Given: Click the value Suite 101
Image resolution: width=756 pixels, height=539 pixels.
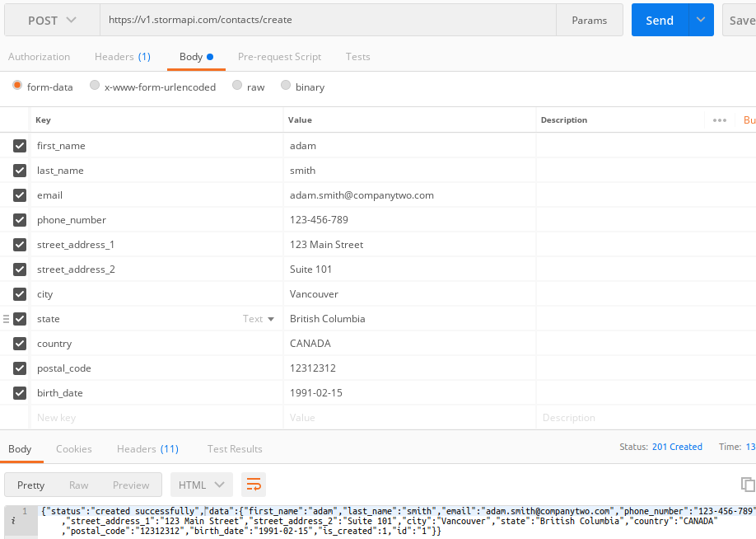Looking at the screenshot, I should tap(310, 269).
